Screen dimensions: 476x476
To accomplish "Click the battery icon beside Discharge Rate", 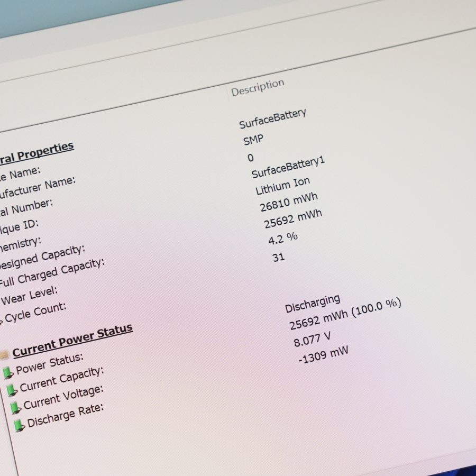I will coord(20,426).
